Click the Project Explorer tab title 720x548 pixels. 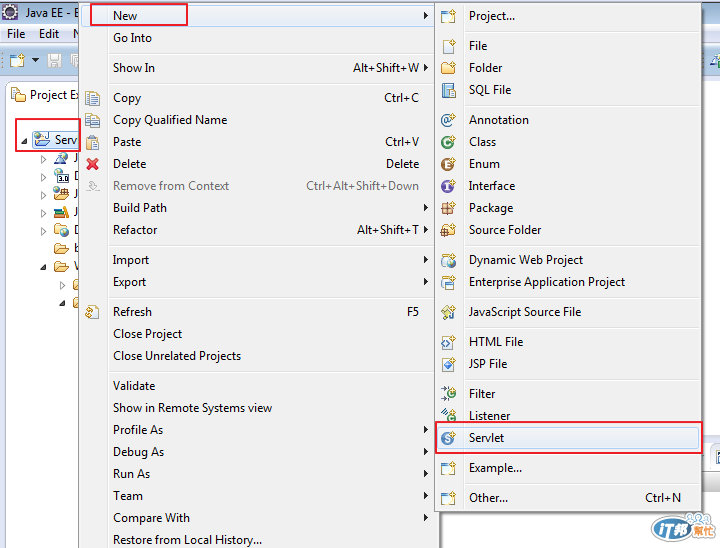(54, 95)
